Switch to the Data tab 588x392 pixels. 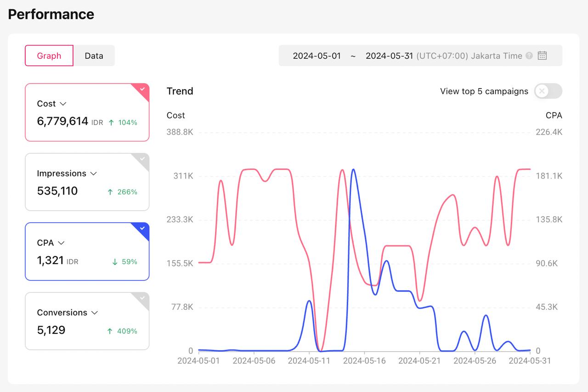pos(94,56)
